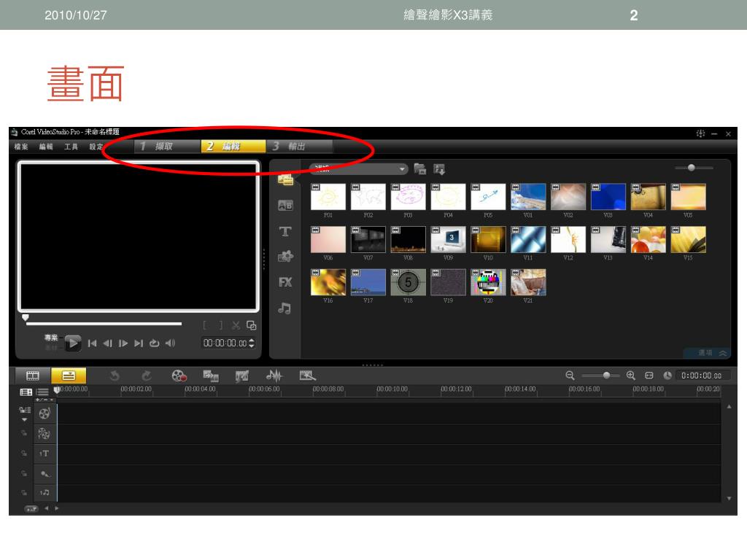This screenshot has height=560, width=747.
Task: Open the record/capture option
Action: coord(179,376)
